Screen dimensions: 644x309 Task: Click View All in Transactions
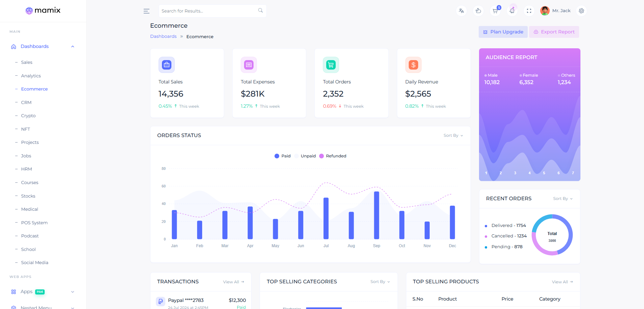(x=234, y=282)
